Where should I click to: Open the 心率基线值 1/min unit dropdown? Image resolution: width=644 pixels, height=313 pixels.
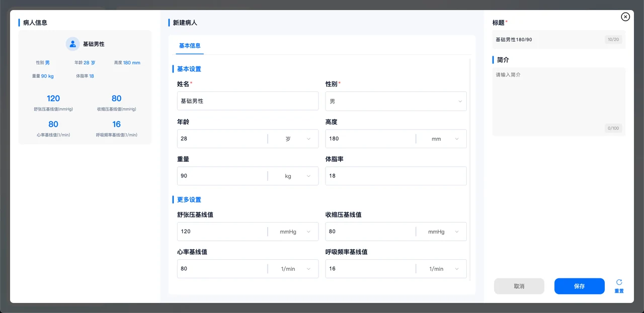tap(293, 269)
